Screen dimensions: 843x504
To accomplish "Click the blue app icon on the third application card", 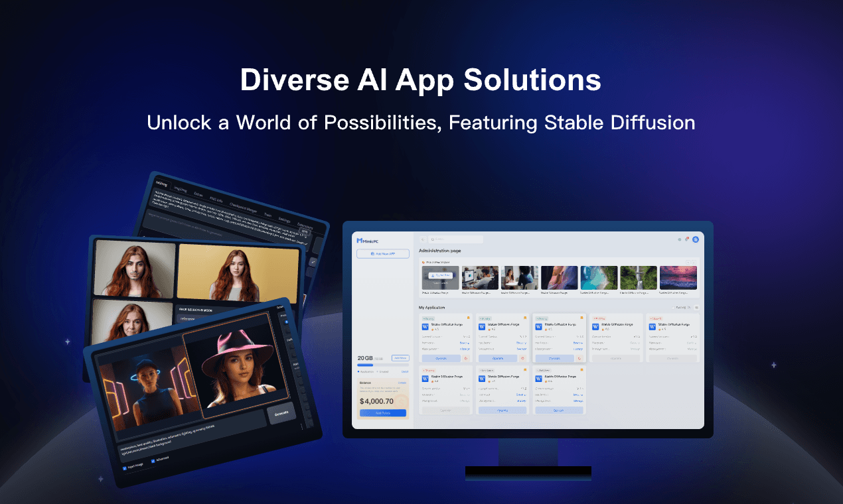I will [x=539, y=326].
